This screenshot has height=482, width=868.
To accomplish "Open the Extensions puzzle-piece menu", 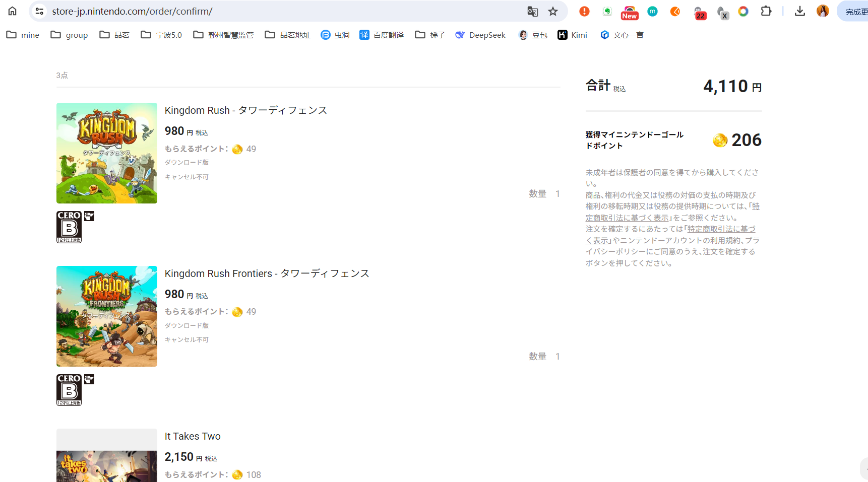I will [766, 11].
